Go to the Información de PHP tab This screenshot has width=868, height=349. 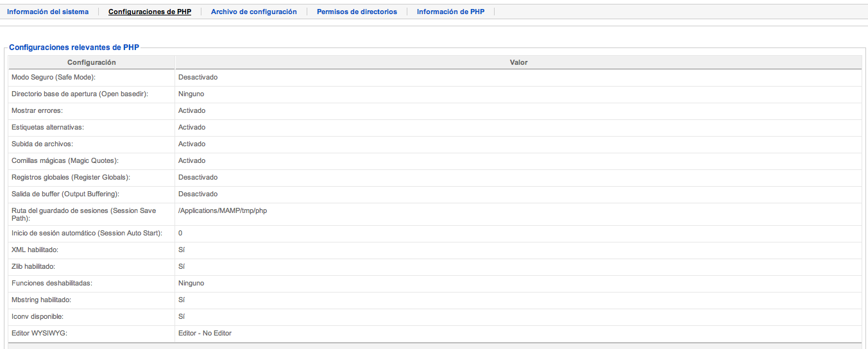450,12
